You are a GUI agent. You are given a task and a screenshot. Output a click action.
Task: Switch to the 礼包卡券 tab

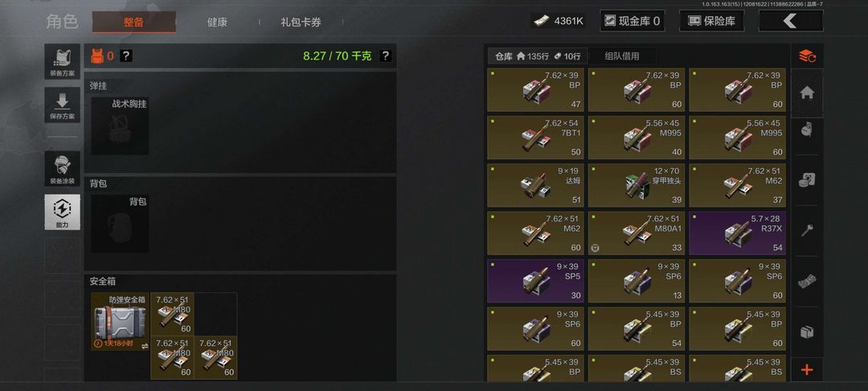click(x=301, y=23)
